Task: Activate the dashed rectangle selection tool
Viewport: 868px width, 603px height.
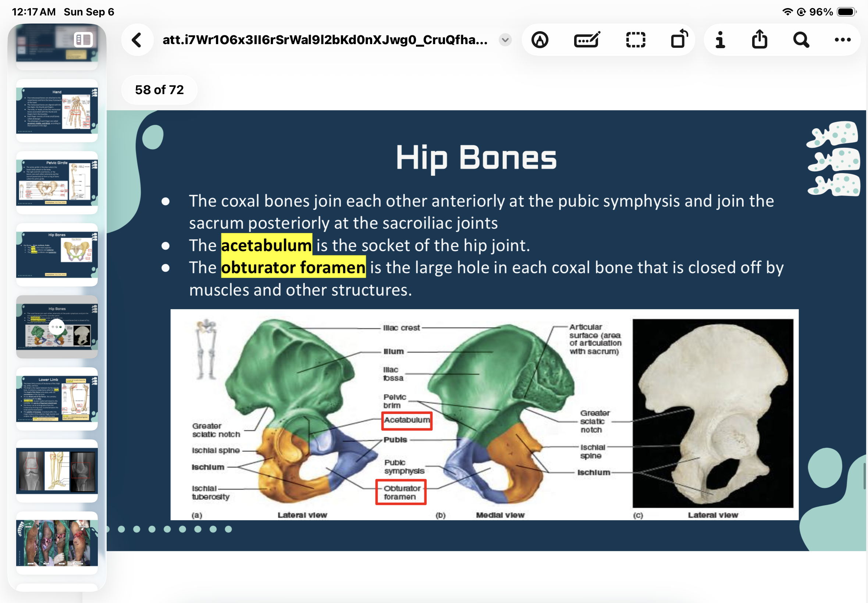Action: click(636, 40)
